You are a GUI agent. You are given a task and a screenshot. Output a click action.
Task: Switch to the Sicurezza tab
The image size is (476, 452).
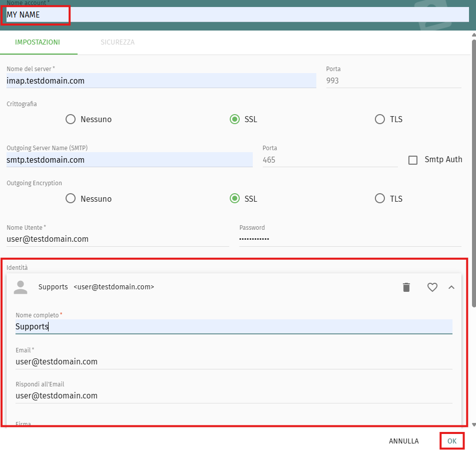click(117, 43)
